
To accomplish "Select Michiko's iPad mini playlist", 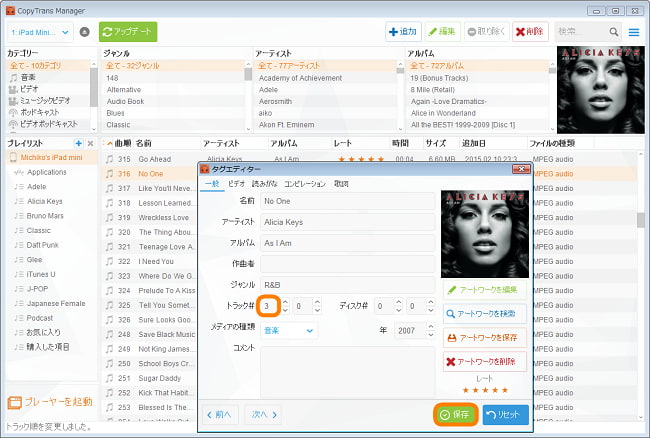I will tap(51, 157).
